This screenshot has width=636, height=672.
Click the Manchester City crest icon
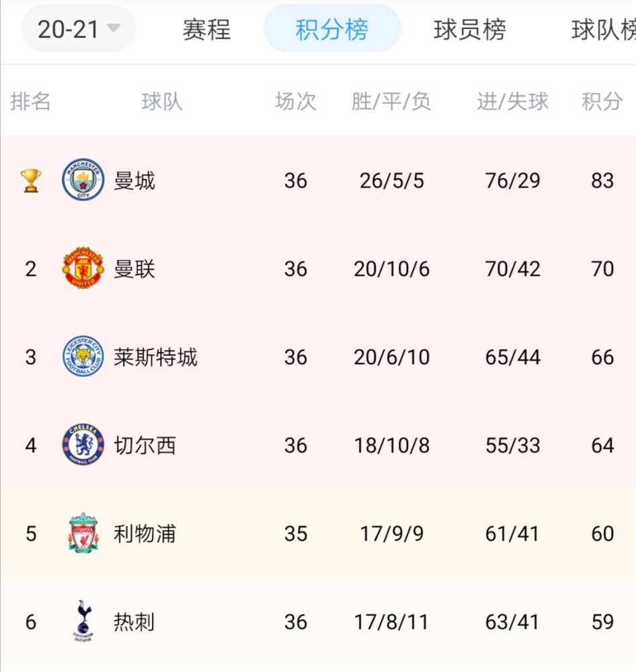click(83, 179)
